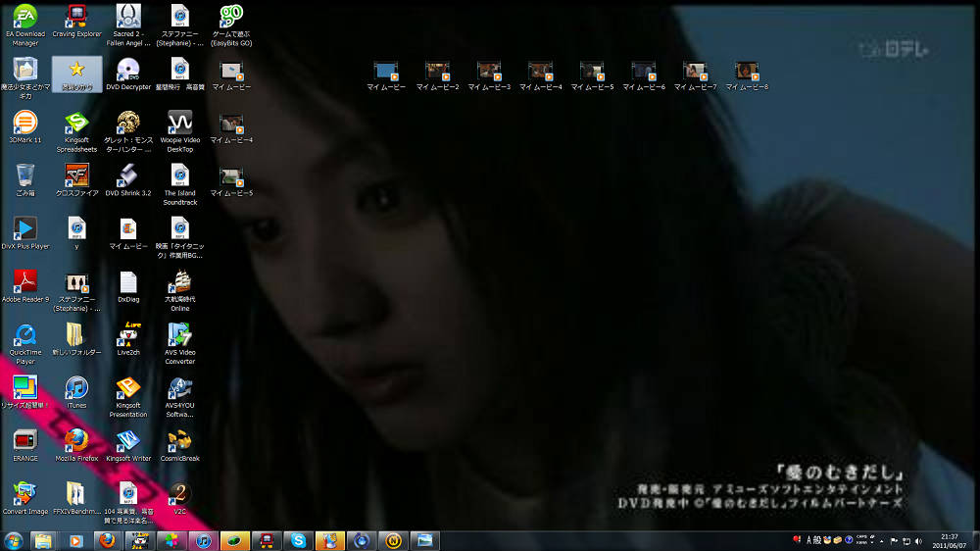Open Windows Explorer from the taskbar
Image resolution: width=980 pixels, height=551 pixels.
(x=43, y=541)
